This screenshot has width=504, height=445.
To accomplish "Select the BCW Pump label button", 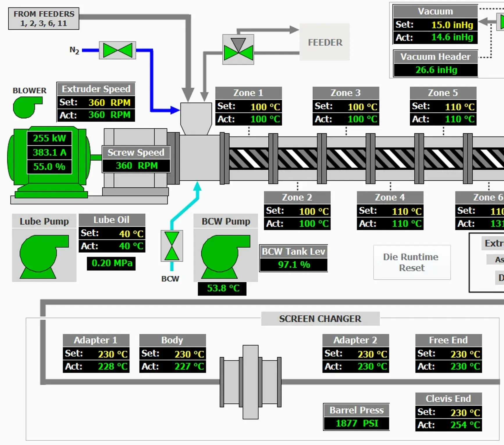I will coord(226,221).
